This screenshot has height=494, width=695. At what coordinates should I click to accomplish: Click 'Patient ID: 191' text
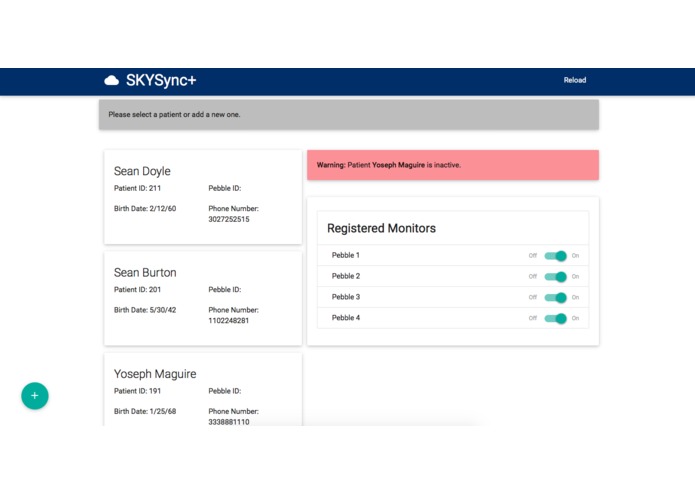point(137,391)
